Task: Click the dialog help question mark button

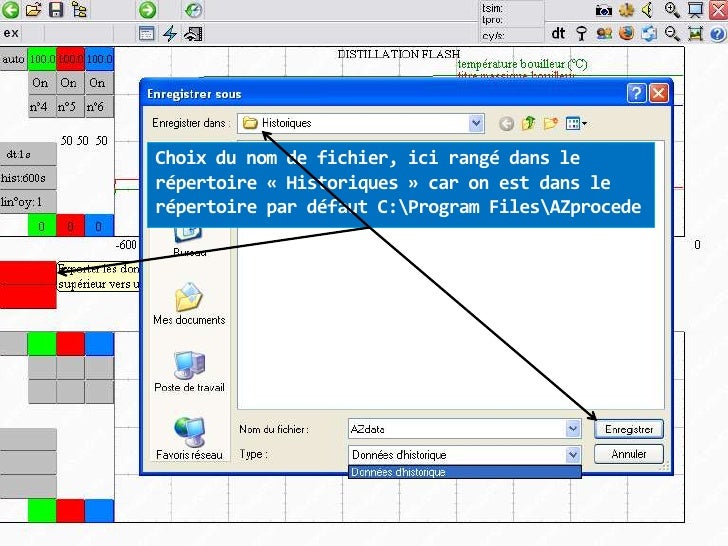Action: click(636, 93)
